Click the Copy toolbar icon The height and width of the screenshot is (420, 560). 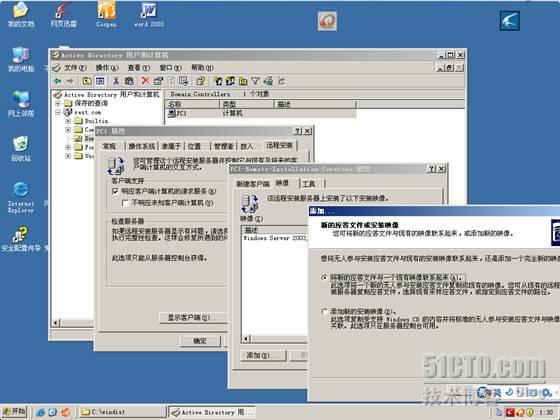point(129,81)
